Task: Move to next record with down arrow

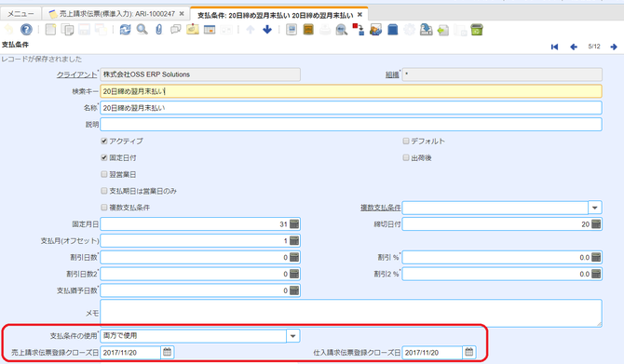Action: click(x=267, y=30)
